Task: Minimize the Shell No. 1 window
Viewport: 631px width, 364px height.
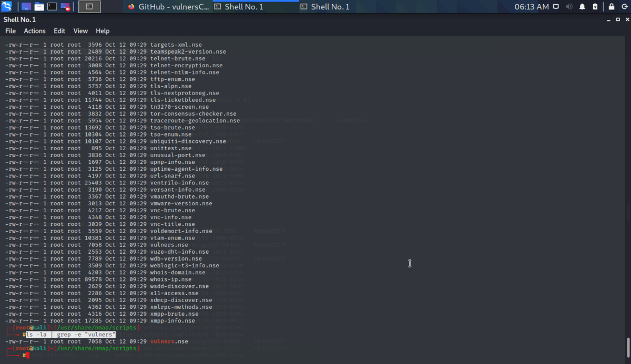Action: click(609, 19)
